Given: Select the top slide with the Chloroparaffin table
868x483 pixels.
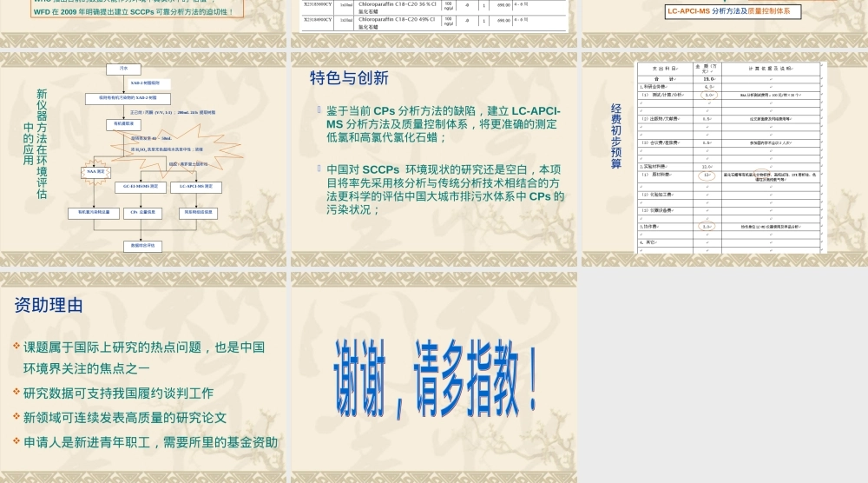Looking at the screenshot, I should [434, 23].
